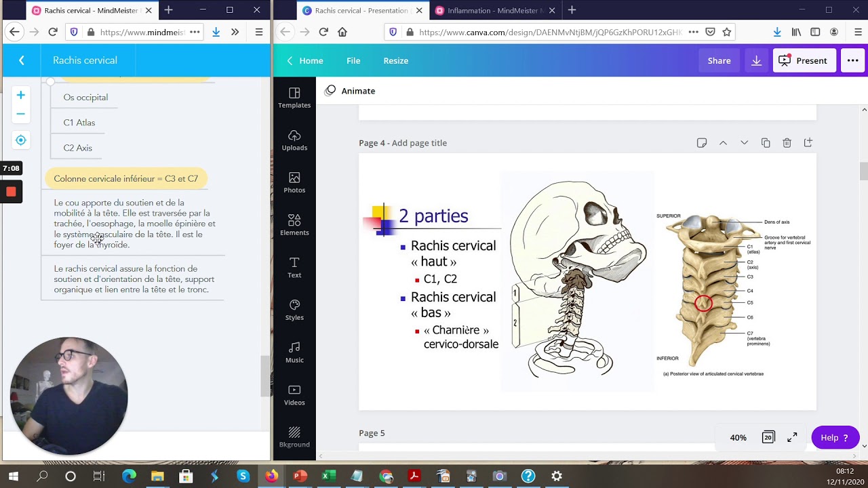This screenshot has height=488, width=868.
Task: Stop the screen recording red button
Action: [11, 192]
